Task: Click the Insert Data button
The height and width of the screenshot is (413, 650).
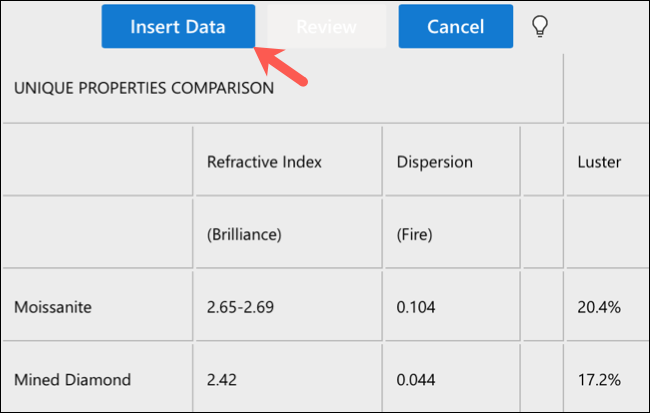Action: [x=178, y=27]
